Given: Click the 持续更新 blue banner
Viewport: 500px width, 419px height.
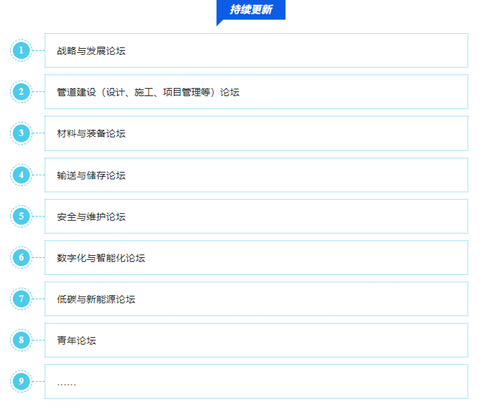Looking at the screenshot, I should click(x=251, y=10).
